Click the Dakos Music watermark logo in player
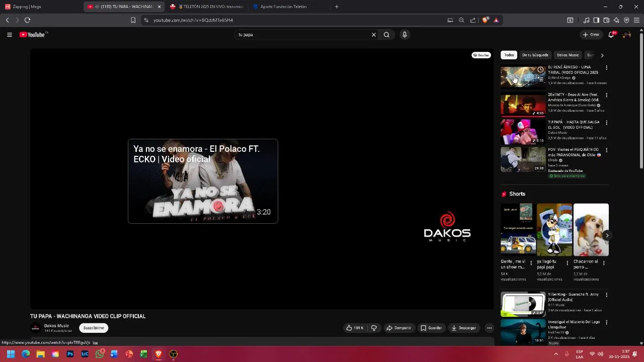Screen dimensions: 644x362 tap(447, 227)
